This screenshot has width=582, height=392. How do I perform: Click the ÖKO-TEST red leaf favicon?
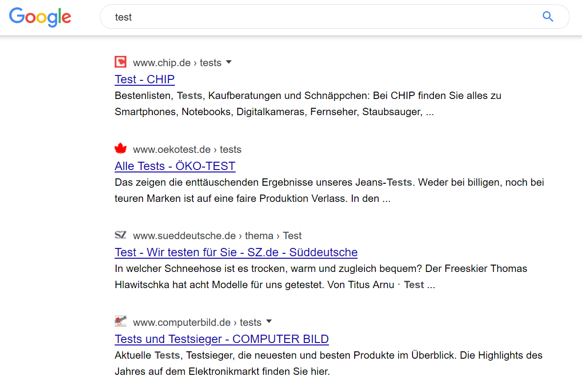click(121, 148)
